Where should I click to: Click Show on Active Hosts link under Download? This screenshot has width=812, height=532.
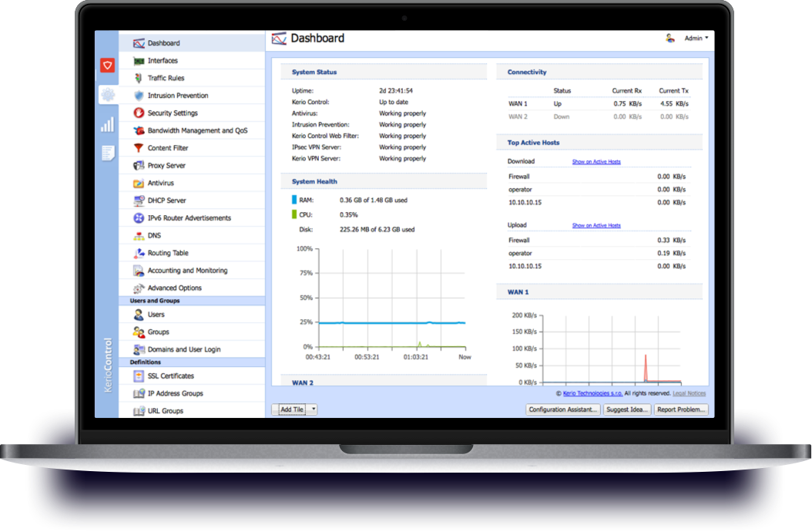596,162
